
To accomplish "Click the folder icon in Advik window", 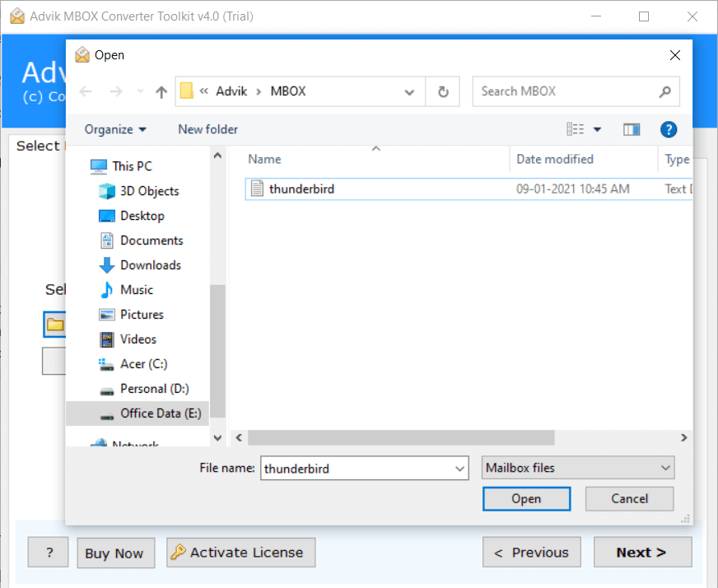I will (55, 324).
